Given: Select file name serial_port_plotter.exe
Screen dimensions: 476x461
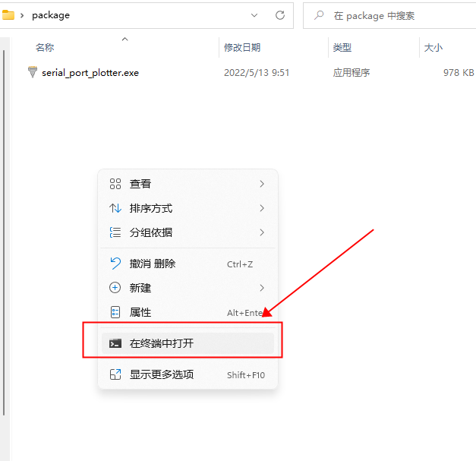Looking at the screenshot, I should coord(90,73).
